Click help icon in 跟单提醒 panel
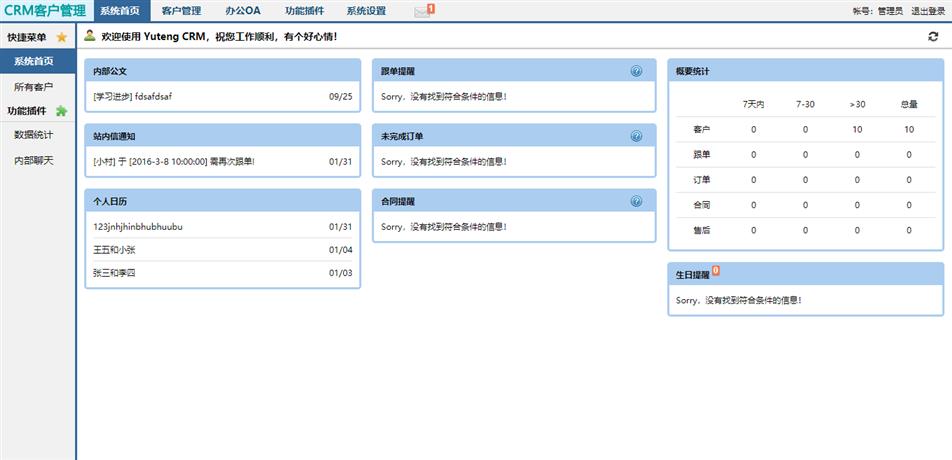Image resolution: width=952 pixels, height=460 pixels. tap(636, 71)
